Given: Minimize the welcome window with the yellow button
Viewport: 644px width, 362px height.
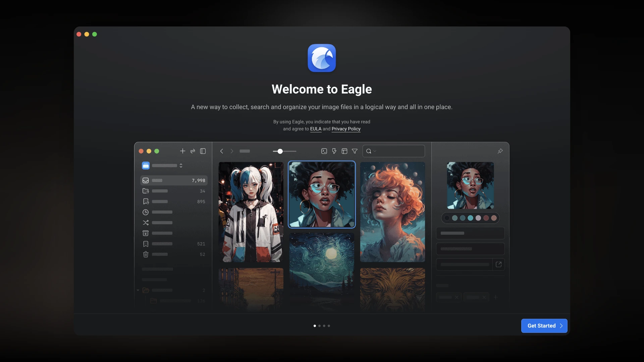Looking at the screenshot, I should 87,34.
